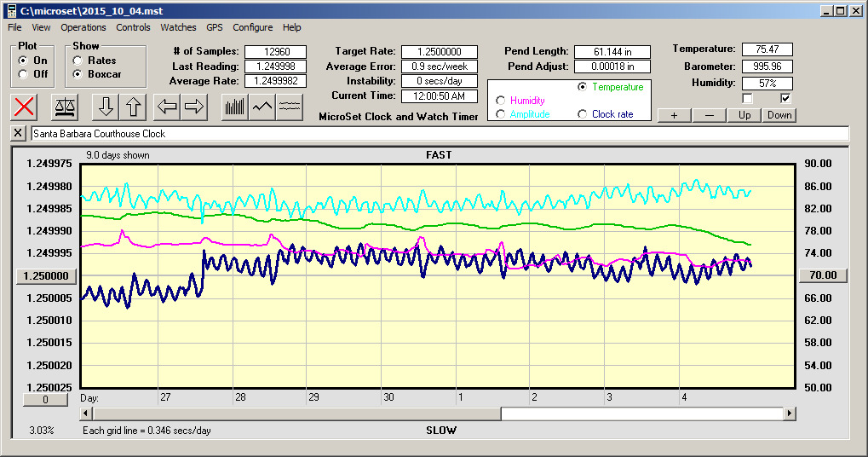This screenshot has height=457, width=868.
Task: Click the '9.0 days shown' text
Action: coord(118,155)
